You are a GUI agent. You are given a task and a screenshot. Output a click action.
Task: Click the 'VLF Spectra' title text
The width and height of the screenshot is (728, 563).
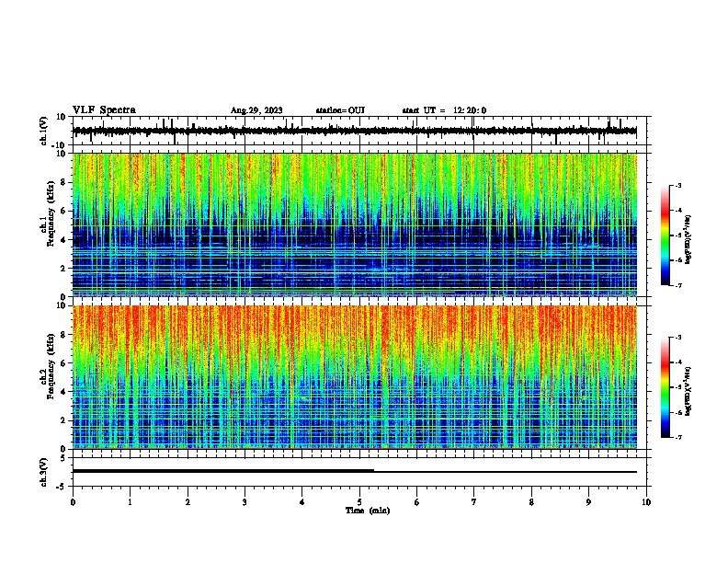click(104, 110)
